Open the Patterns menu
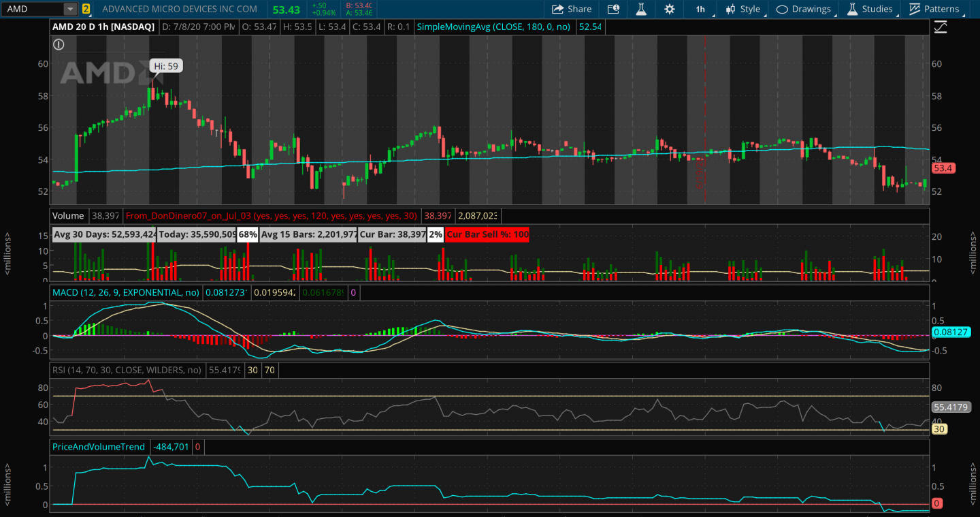The width and height of the screenshot is (980, 517). click(934, 9)
